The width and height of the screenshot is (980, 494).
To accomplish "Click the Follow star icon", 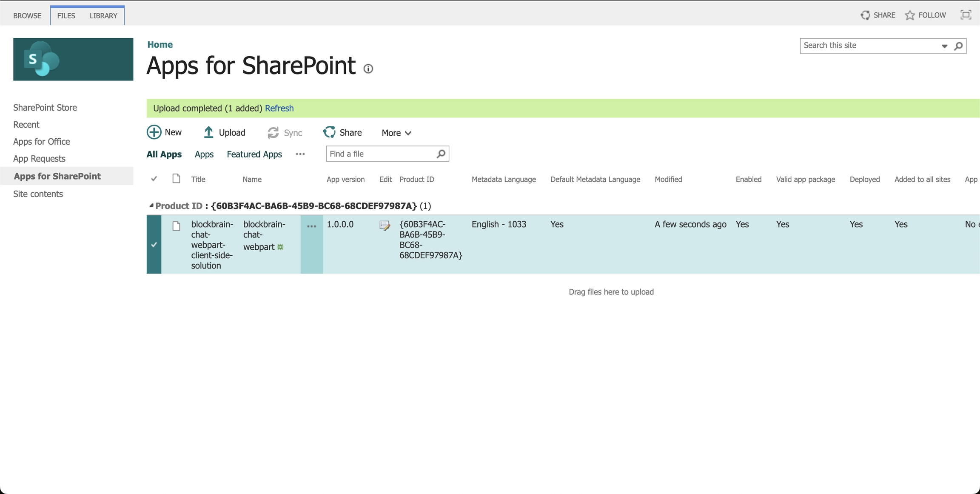I will 910,15.
